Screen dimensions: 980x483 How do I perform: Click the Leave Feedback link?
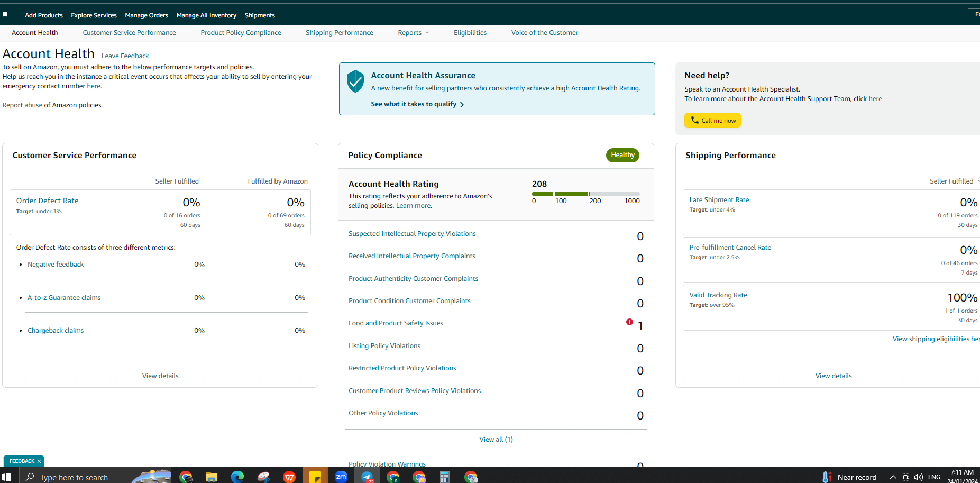pos(125,56)
